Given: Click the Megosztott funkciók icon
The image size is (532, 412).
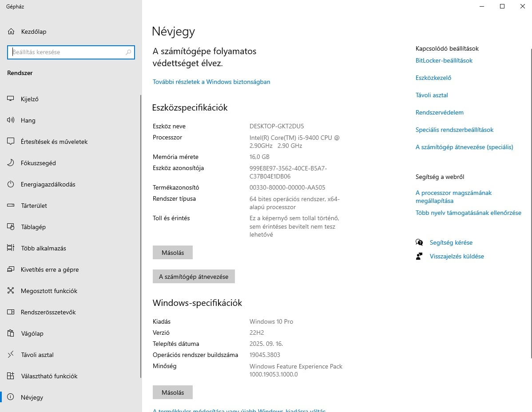Looking at the screenshot, I should click(x=11, y=291).
